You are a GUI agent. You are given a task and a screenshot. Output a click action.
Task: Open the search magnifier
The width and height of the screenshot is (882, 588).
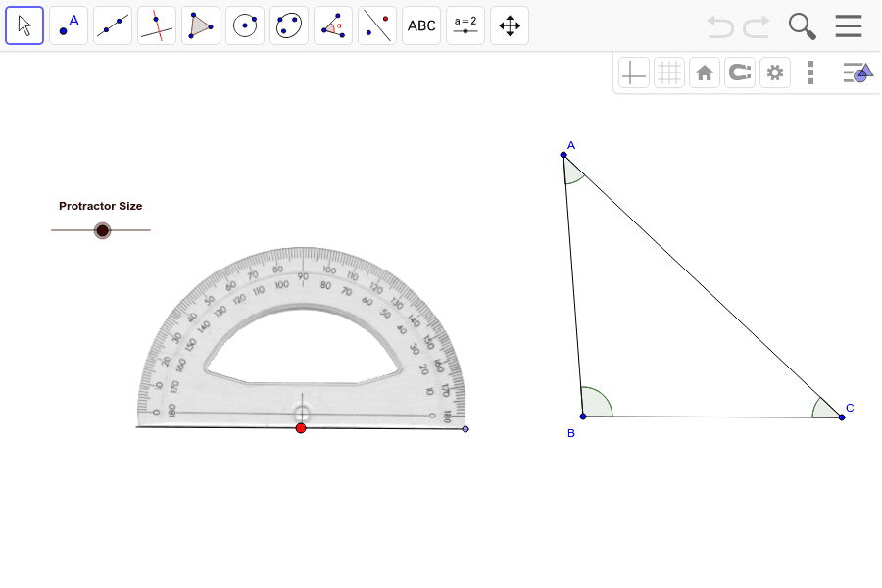(x=802, y=26)
